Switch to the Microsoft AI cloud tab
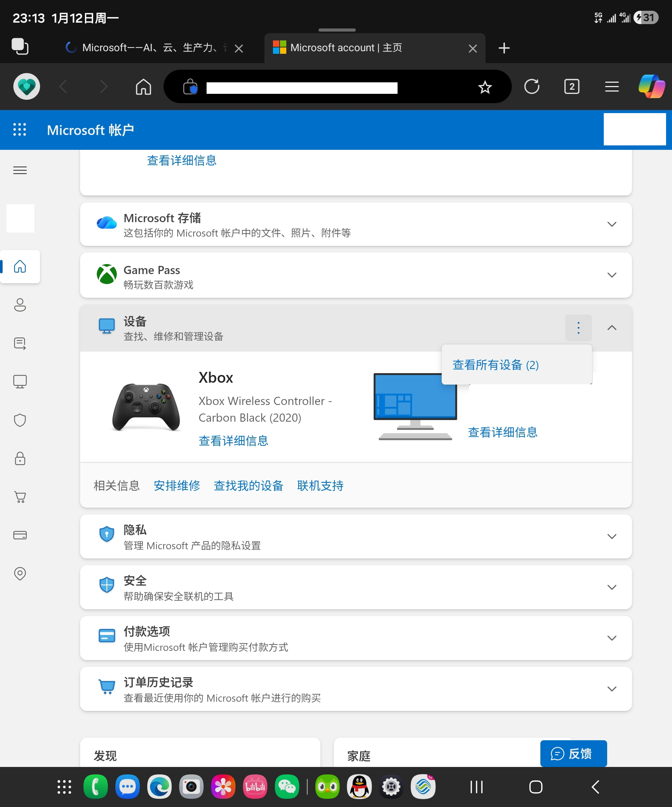Image resolution: width=672 pixels, height=807 pixels. [x=146, y=47]
